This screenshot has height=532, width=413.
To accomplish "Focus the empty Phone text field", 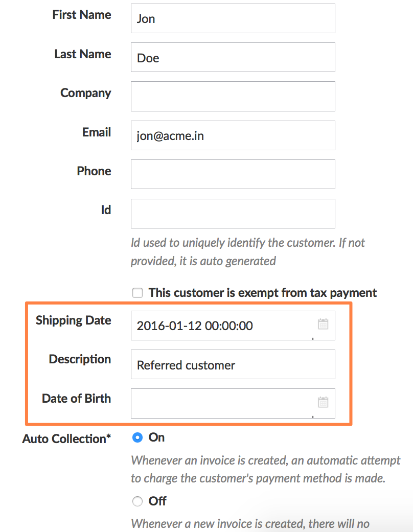I will tap(233, 174).
